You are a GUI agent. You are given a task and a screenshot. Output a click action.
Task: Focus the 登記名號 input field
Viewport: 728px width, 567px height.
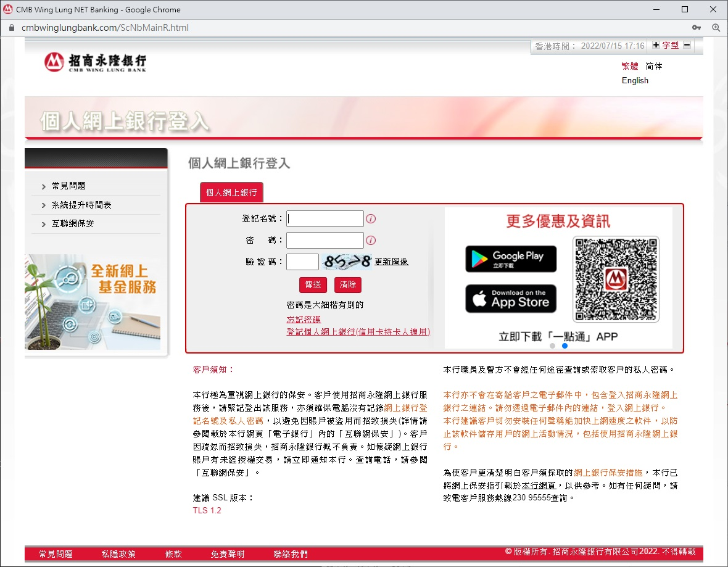click(325, 219)
